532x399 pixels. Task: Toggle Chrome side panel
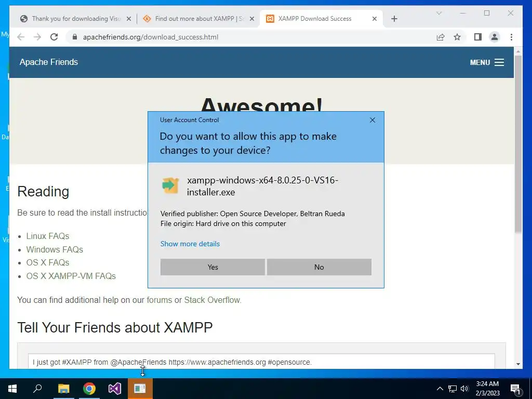point(478,37)
